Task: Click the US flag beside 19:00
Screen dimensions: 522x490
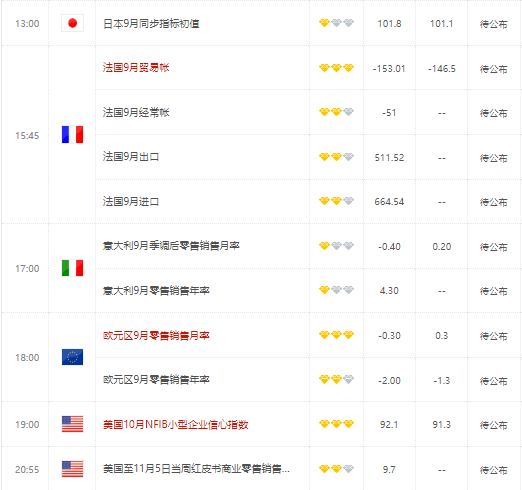Action: (72, 424)
